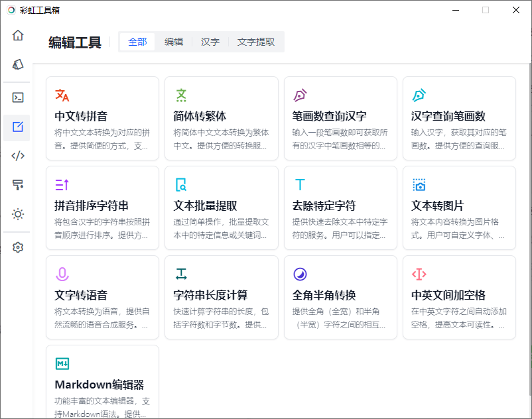Switch to the 汉字 tab

click(x=210, y=41)
